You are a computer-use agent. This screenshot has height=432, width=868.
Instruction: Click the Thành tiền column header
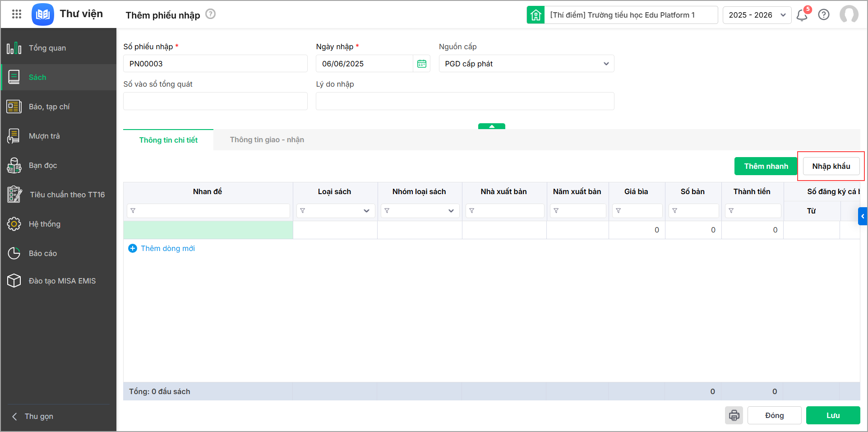(x=752, y=191)
